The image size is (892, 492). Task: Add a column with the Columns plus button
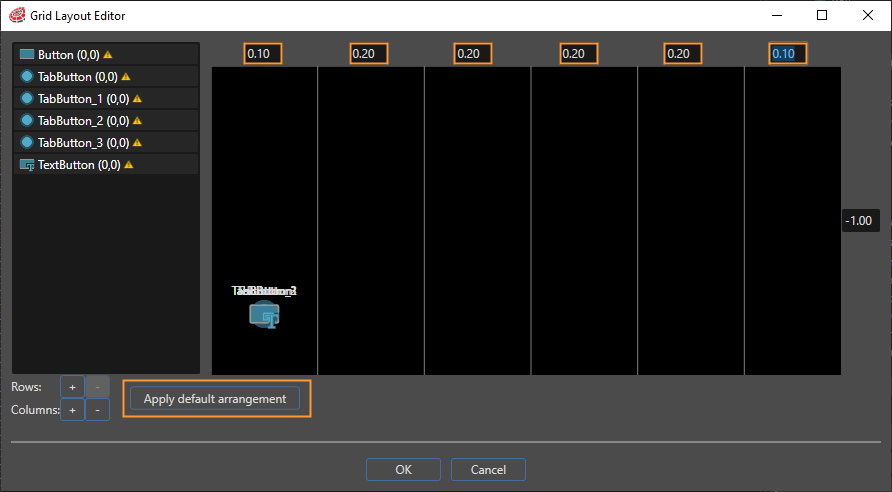[72, 410]
